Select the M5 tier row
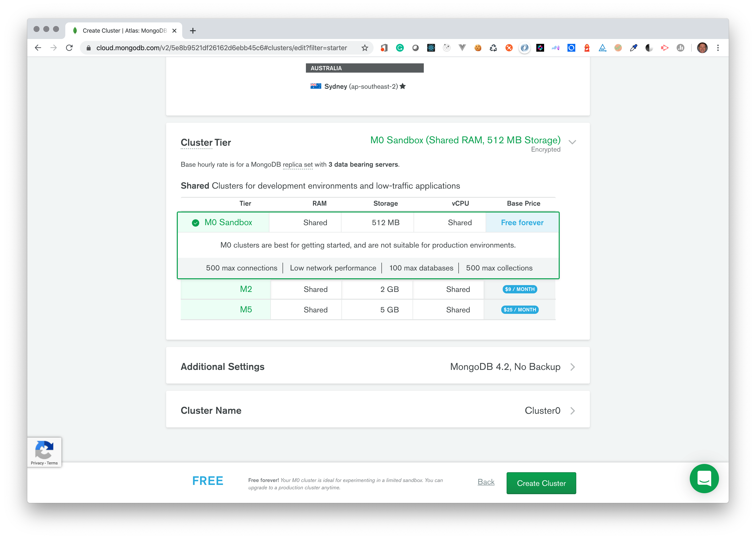Image resolution: width=756 pixels, height=539 pixels. click(368, 310)
